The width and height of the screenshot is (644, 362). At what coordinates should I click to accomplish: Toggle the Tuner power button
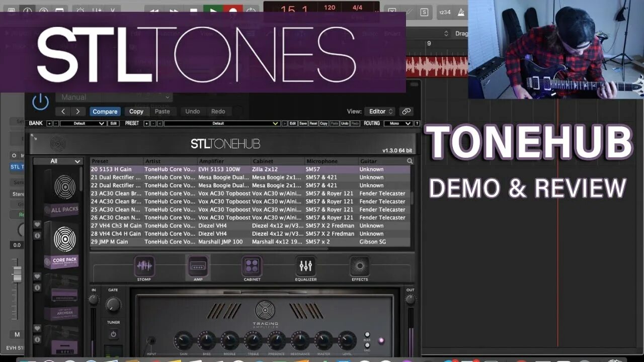113,334
